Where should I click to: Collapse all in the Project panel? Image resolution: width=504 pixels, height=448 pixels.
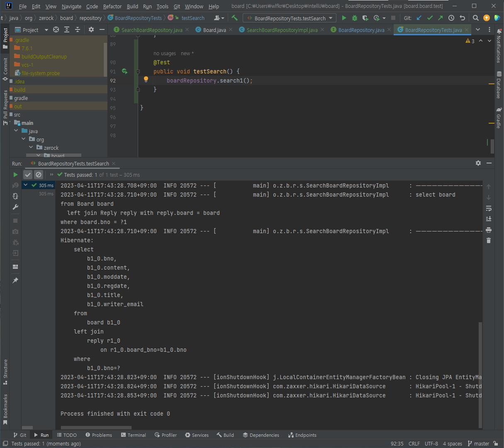(78, 29)
